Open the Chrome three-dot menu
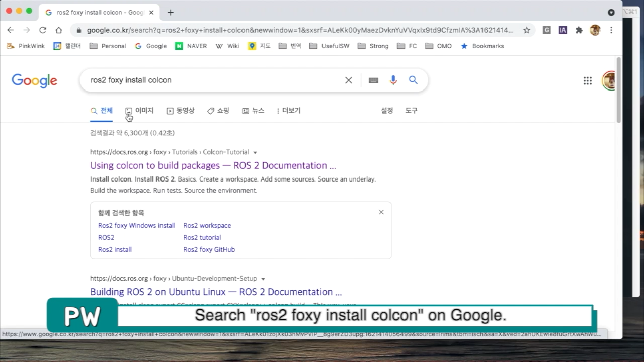This screenshot has height=362, width=644. 611,30
